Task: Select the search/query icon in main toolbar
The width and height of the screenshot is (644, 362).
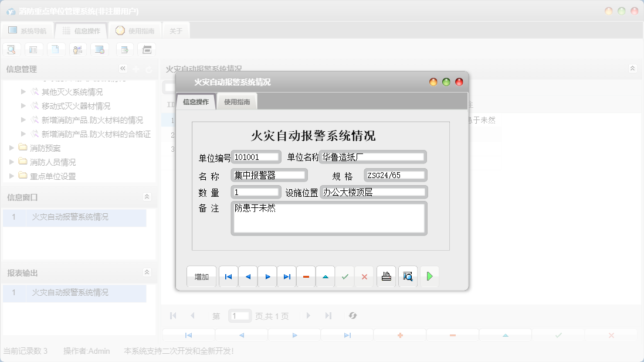Action: (11, 49)
